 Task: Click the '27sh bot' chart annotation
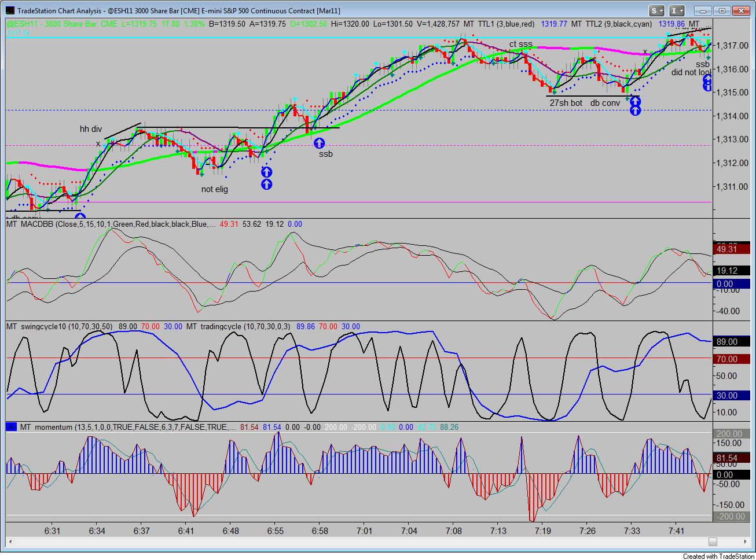click(566, 103)
